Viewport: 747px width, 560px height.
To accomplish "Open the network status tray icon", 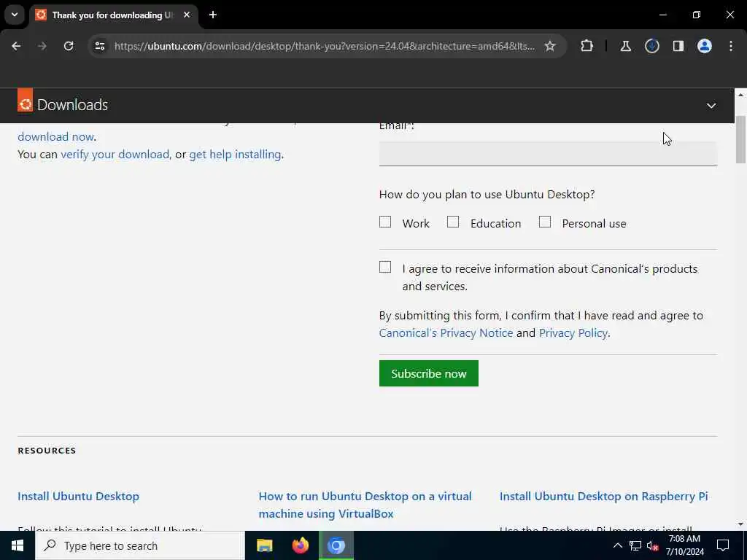I will [635, 545].
